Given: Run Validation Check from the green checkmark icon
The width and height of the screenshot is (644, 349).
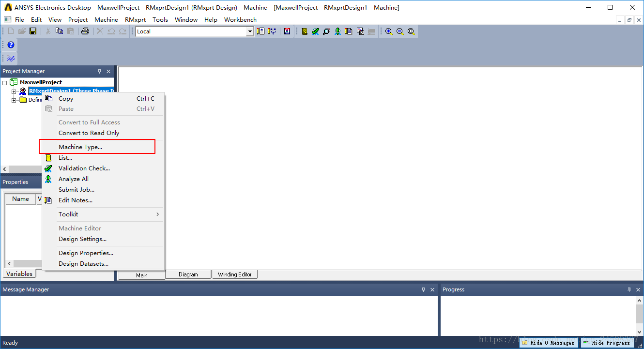Looking at the screenshot, I should coord(315,31).
